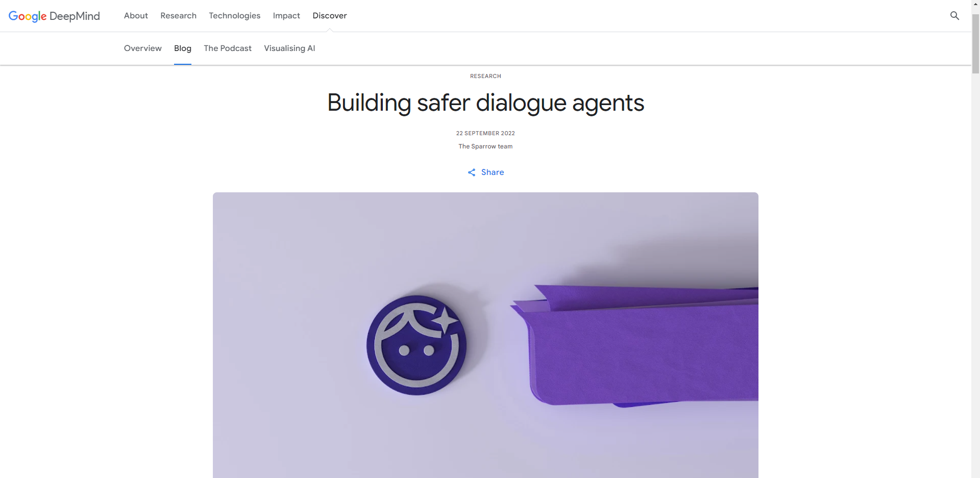The image size is (980, 478).
Task: Expand the Technologies menu
Action: click(234, 16)
